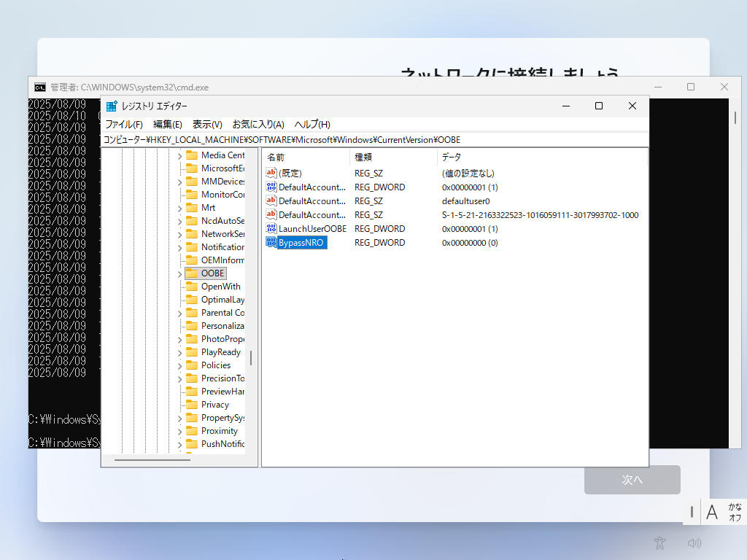Image resolution: width=747 pixels, height=560 pixels.
Task: Expand the Mrt key
Action: pyautogui.click(x=179, y=208)
